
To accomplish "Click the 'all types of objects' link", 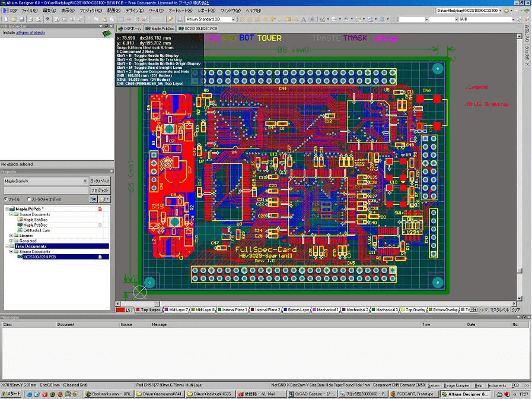I will (x=30, y=33).
